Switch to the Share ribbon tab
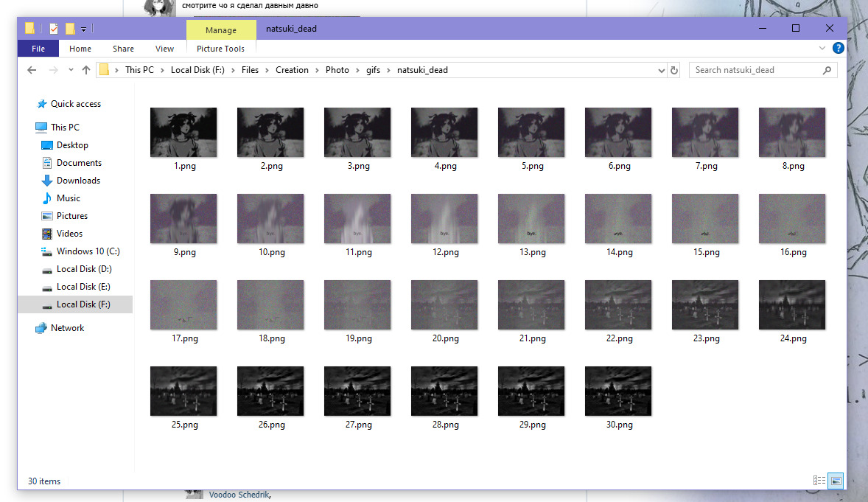Viewport: 868px width, 502px height. 123,49
